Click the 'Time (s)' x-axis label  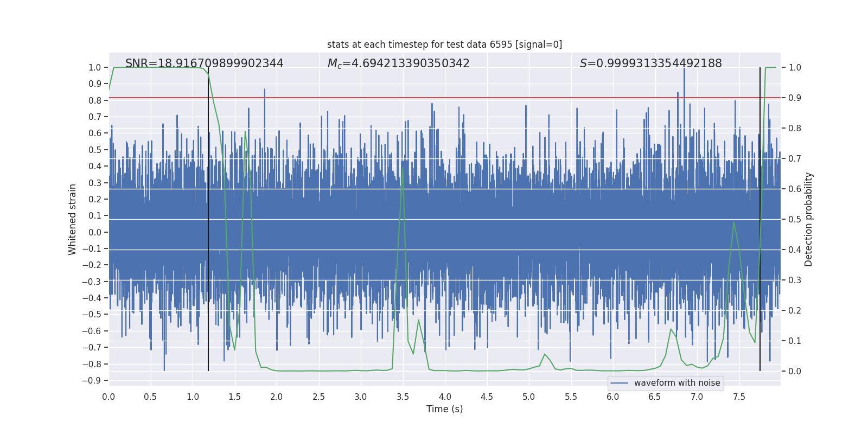pyautogui.click(x=444, y=409)
